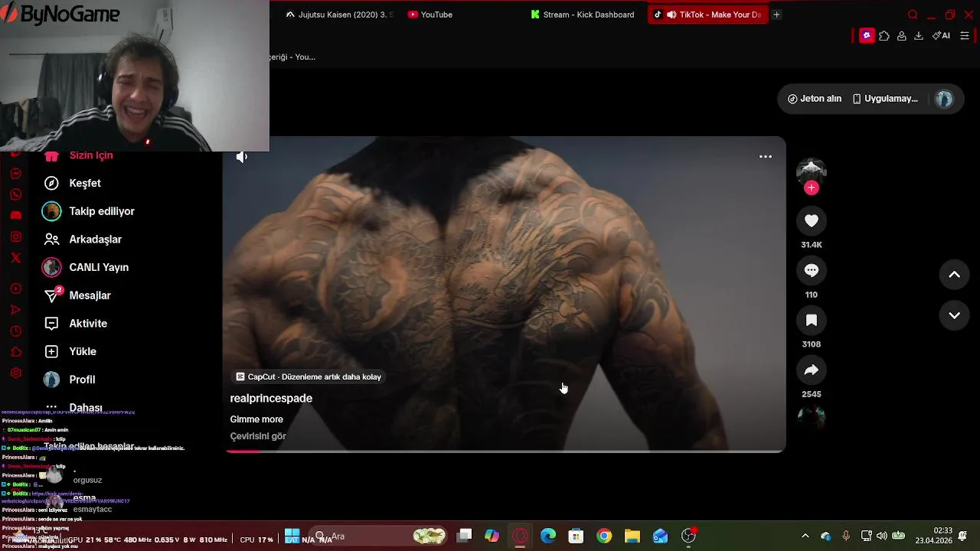Open X Twitter in the browser sidebar
Image resolution: width=980 pixels, height=551 pixels.
click(x=15, y=258)
